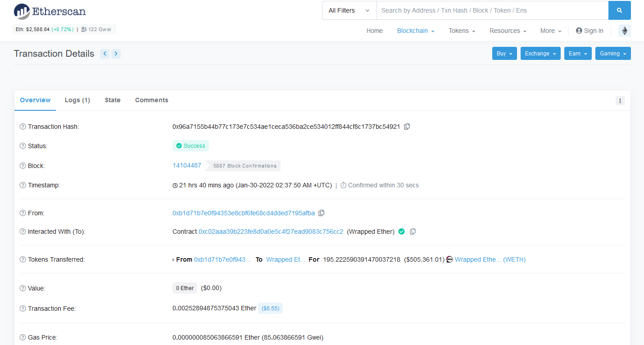Viewport: 644px width, 345px height.
Task: Expand the Blockchain menu
Action: pos(415,31)
